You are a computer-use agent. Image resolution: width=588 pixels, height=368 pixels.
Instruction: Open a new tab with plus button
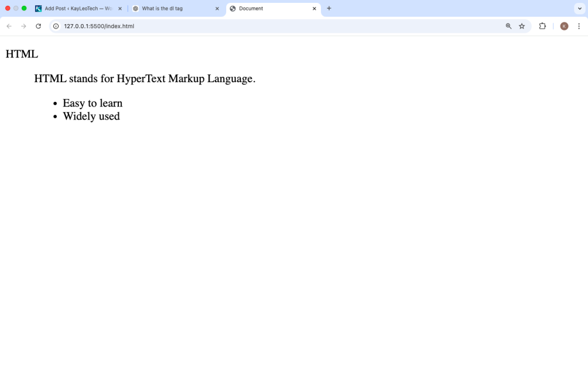(x=329, y=9)
